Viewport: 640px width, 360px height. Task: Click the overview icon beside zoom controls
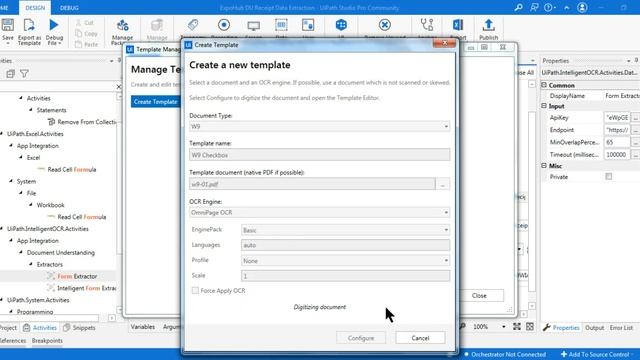point(530,327)
